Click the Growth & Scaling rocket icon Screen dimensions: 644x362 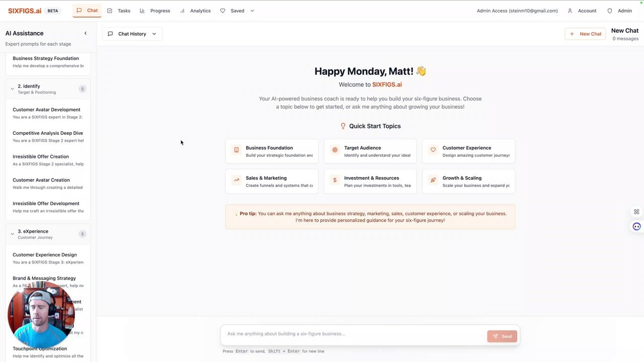coord(433,180)
